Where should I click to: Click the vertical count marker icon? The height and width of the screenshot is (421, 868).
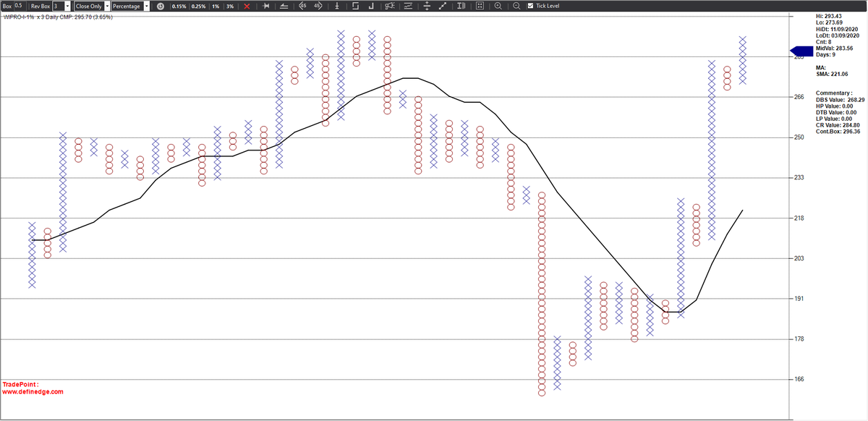[337, 6]
